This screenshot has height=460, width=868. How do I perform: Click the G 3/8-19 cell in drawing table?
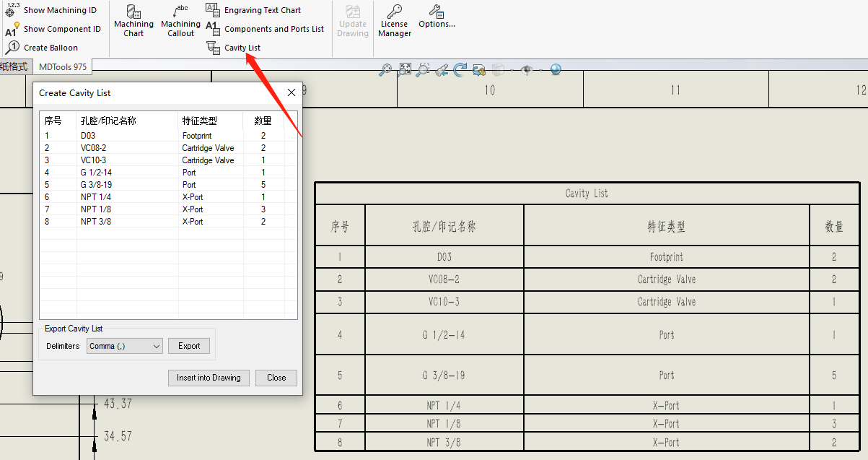click(444, 376)
